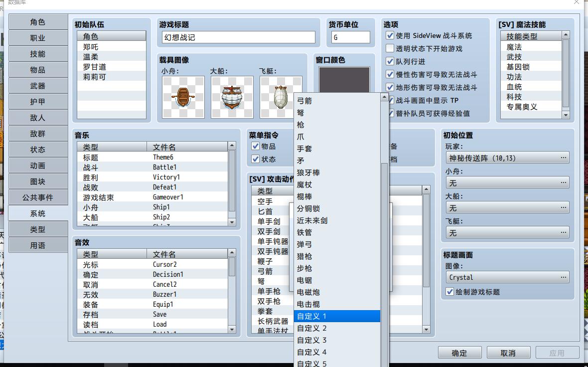Select the 战斗 Battle1 music row
588x367 pixels.
[x=152, y=168]
